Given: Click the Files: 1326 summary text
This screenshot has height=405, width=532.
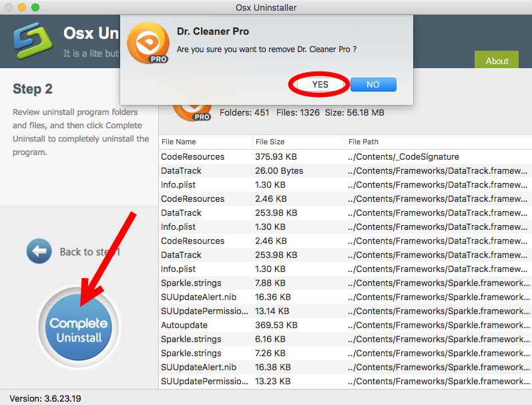Looking at the screenshot, I should coord(298,112).
